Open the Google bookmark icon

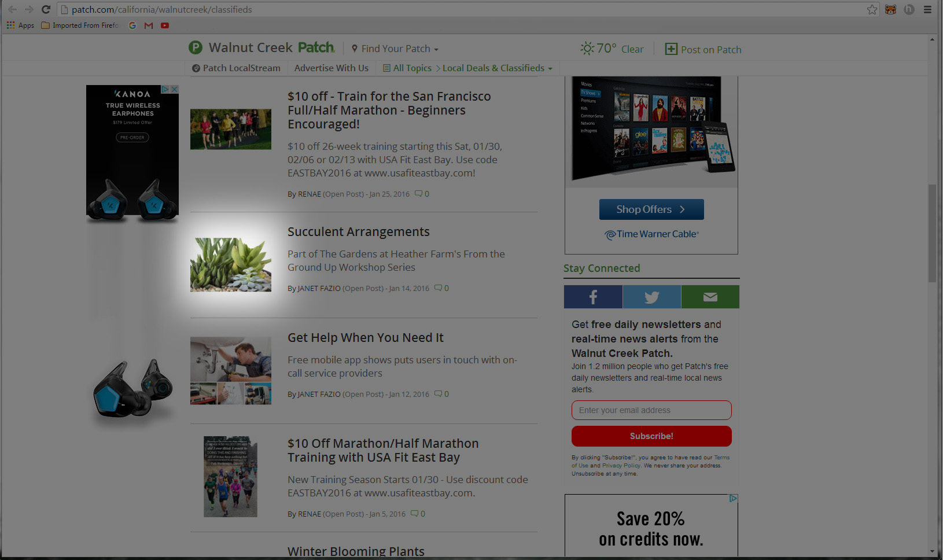pyautogui.click(x=132, y=25)
